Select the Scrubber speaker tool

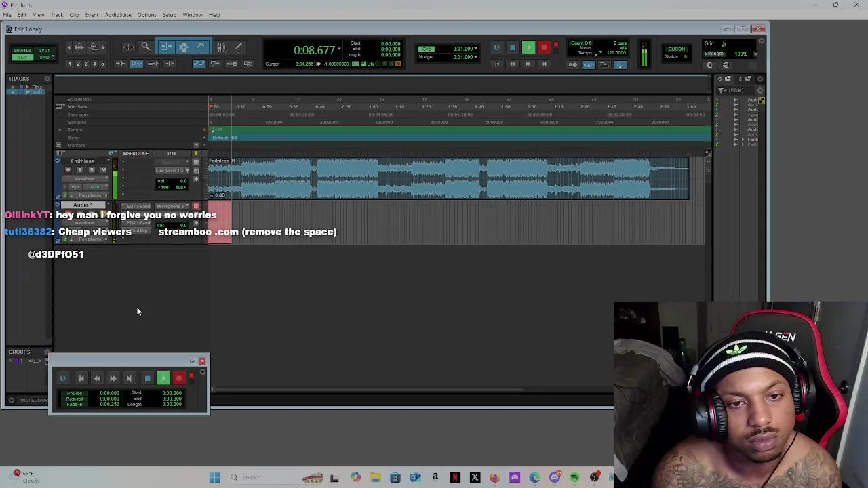(221, 47)
